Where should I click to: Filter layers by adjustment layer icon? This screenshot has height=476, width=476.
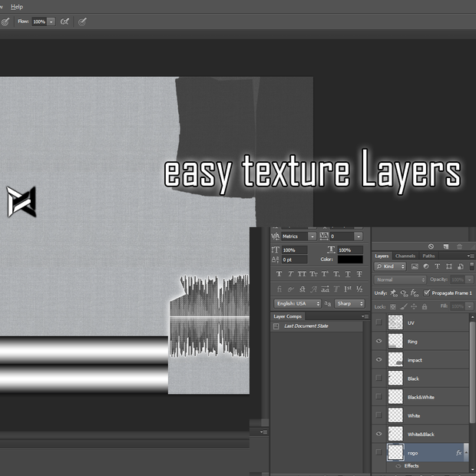click(426, 266)
